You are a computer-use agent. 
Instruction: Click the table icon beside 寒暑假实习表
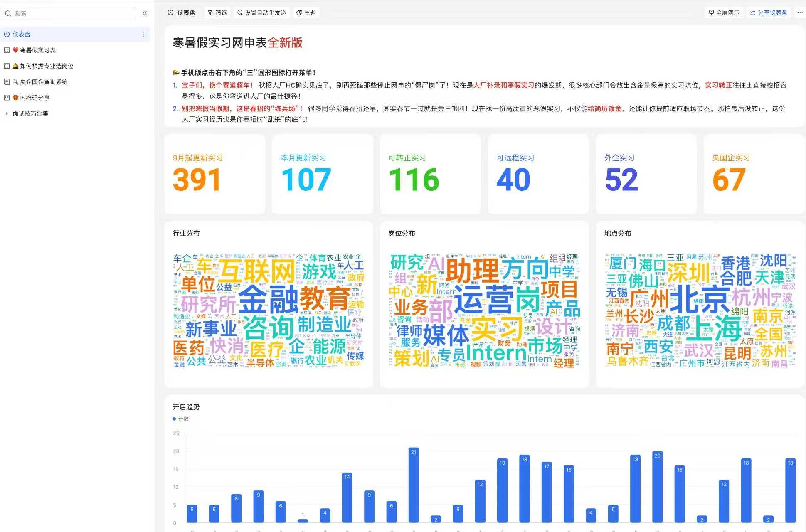coord(7,50)
